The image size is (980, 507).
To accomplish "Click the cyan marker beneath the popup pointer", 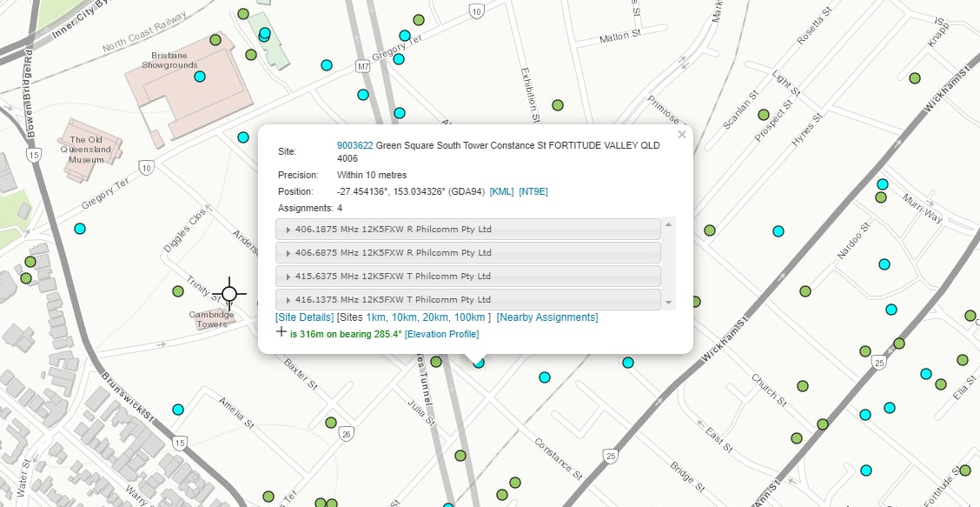I will 479,363.
